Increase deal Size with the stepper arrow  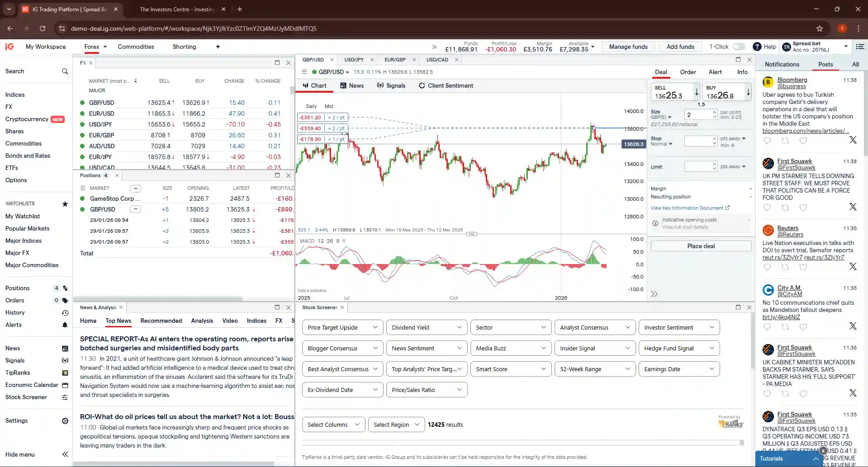coord(714,113)
